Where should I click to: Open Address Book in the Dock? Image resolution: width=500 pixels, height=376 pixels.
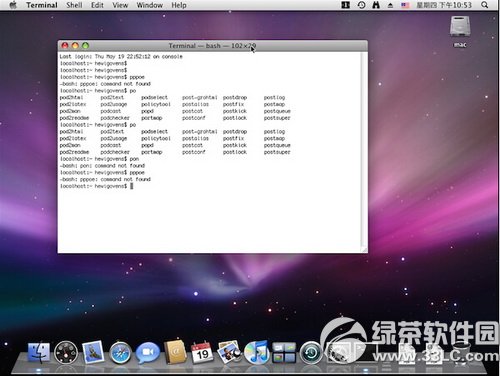coord(175,352)
